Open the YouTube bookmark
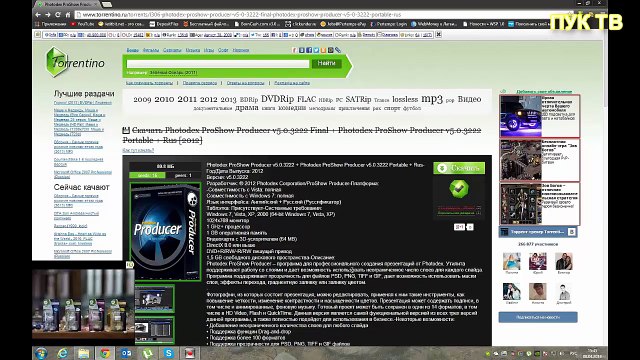 tap(82, 24)
